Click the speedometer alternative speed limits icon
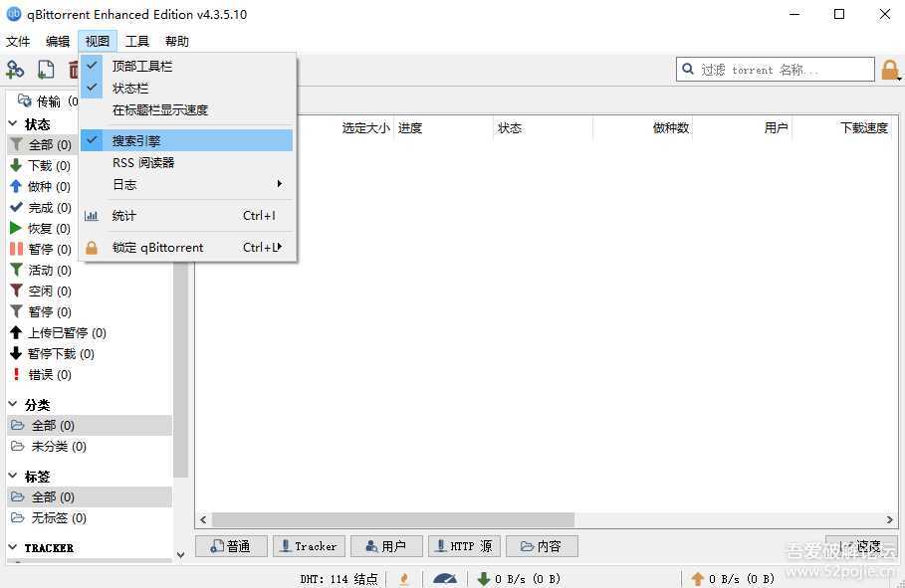Screen dimensions: 905x588 444,578
